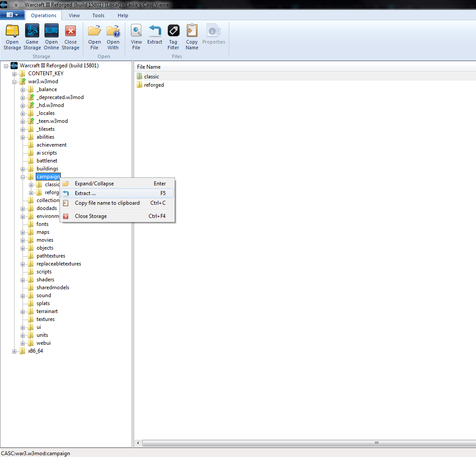The width and height of the screenshot is (476, 457).
Task: Select the battlenet tree folder
Action: coord(47,161)
